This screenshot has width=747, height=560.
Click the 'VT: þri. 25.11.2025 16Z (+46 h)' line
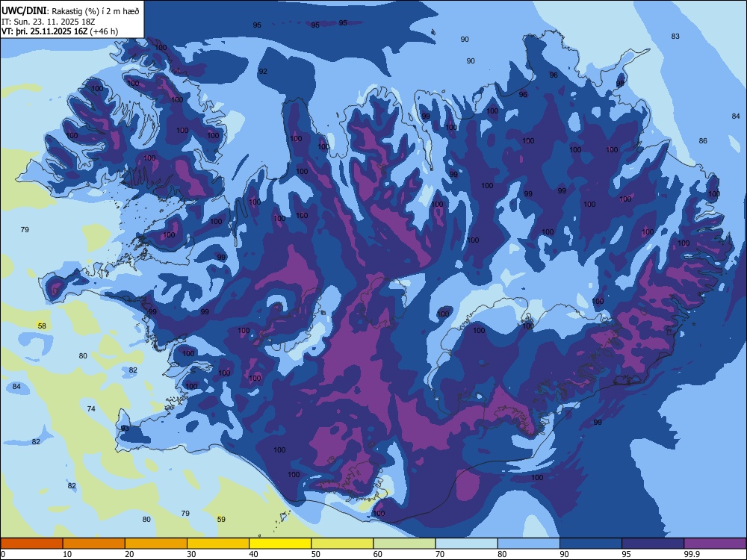pyautogui.click(x=60, y=31)
